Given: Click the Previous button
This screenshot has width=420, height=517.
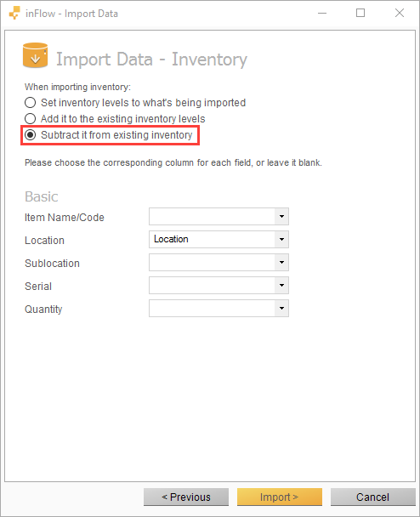Looking at the screenshot, I should point(186,497).
